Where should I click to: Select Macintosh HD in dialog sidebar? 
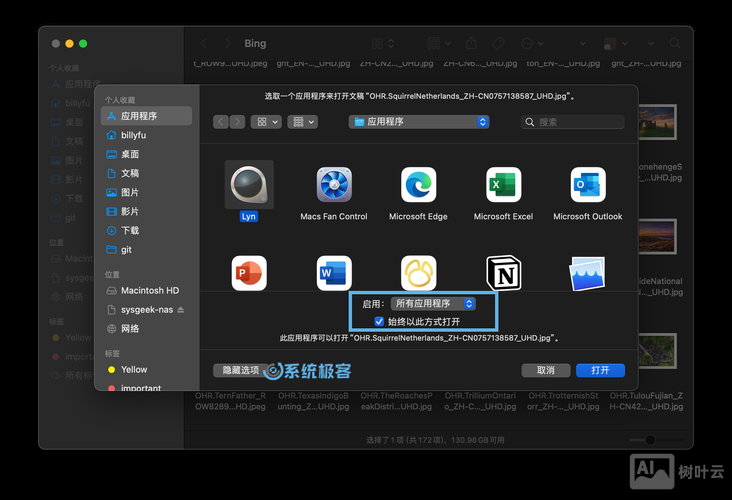[x=147, y=290]
